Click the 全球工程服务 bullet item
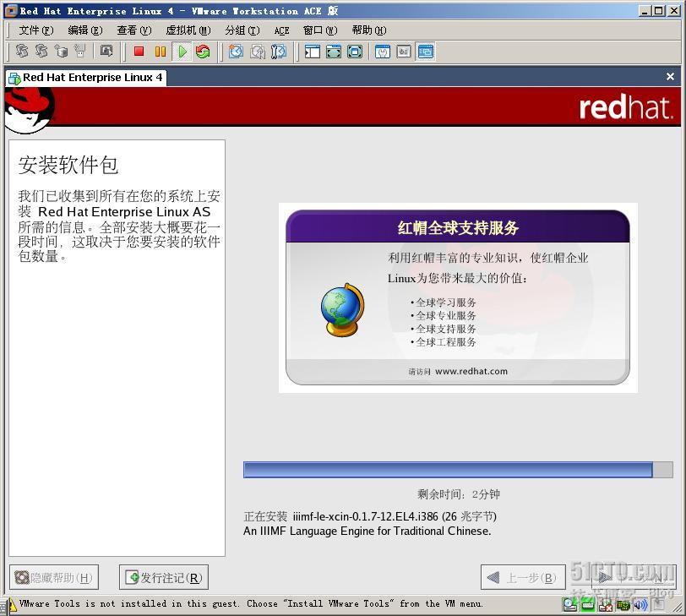Image resolution: width=686 pixels, height=616 pixels. coord(444,341)
